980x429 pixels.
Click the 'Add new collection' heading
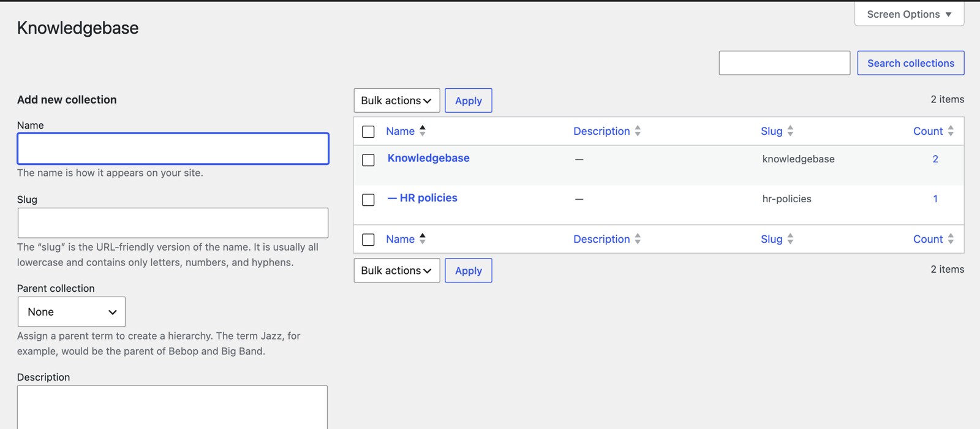pos(67,99)
